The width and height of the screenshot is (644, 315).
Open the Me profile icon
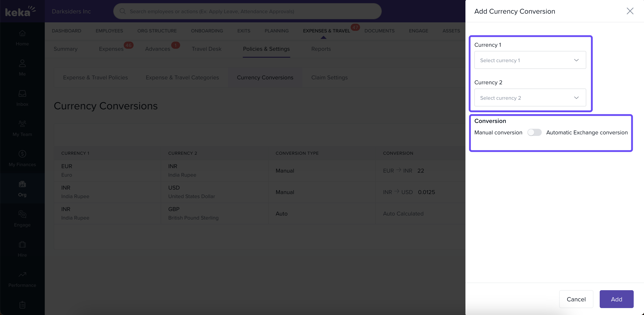point(22,63)
